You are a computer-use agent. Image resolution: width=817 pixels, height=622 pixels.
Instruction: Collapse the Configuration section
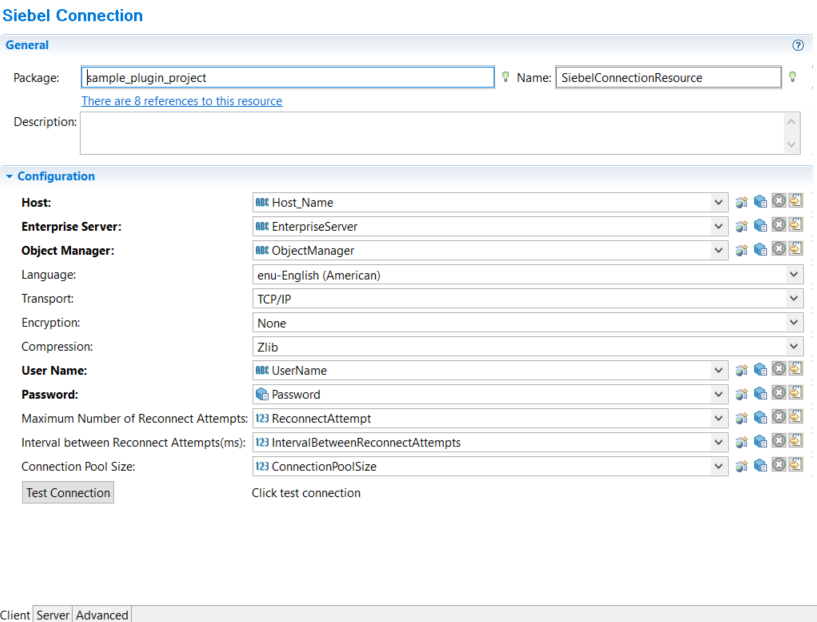[10, 177]
